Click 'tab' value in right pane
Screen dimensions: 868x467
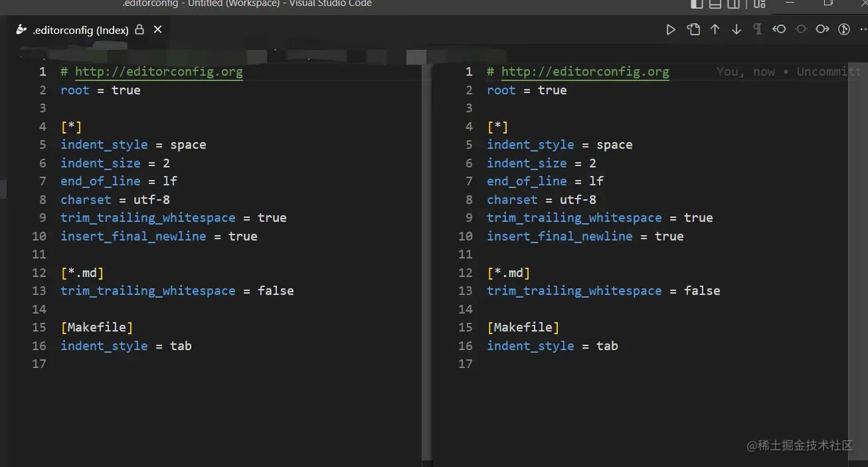pos(607,346)
